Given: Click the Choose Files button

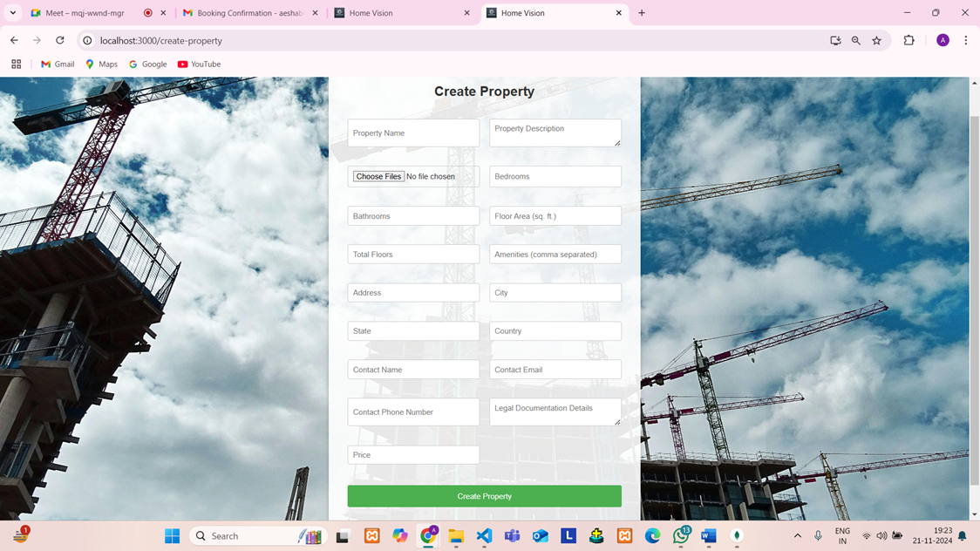Looking at the screenshot, I should (378, 176).
